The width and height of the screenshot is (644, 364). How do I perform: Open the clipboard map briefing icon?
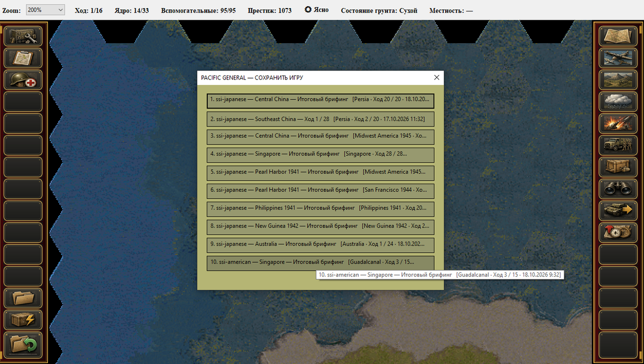tap(23, 58)
